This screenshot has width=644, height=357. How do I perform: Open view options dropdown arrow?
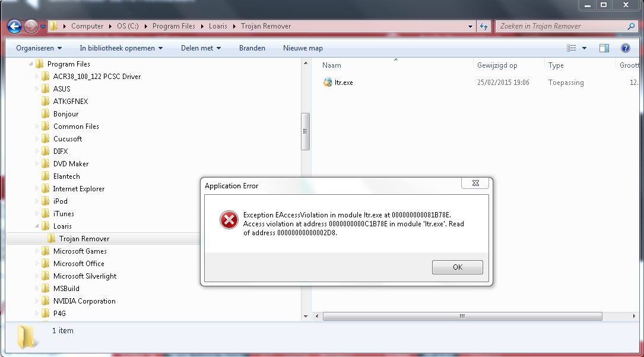584,48
